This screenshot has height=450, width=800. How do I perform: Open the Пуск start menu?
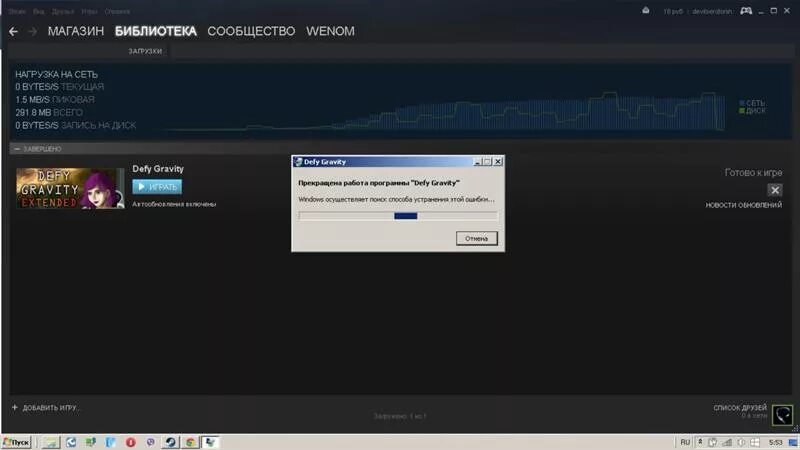(16, 442)
